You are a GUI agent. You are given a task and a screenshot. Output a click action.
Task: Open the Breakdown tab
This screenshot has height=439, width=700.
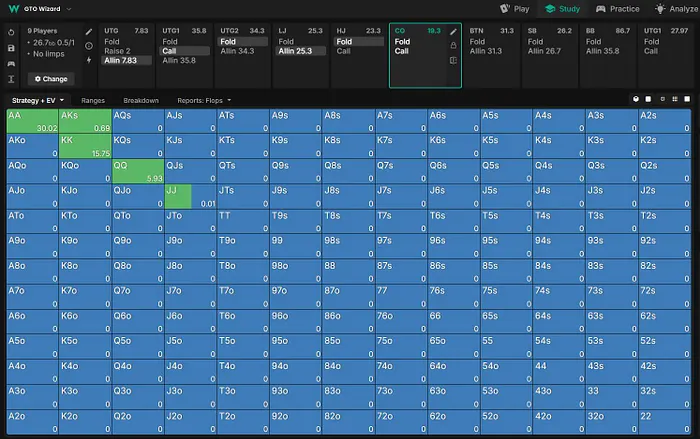coord(141,101)
